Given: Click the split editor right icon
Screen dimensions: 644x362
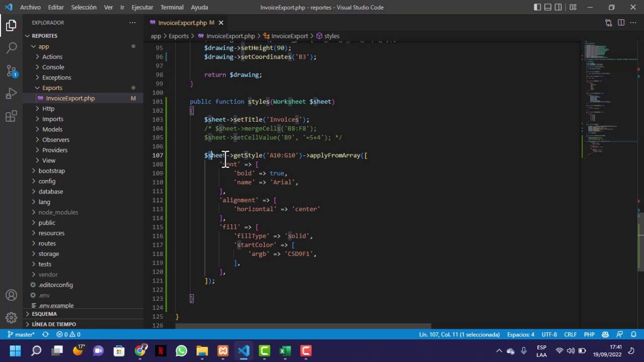Looking at the screenshot, I should click(x=621, y=23).
